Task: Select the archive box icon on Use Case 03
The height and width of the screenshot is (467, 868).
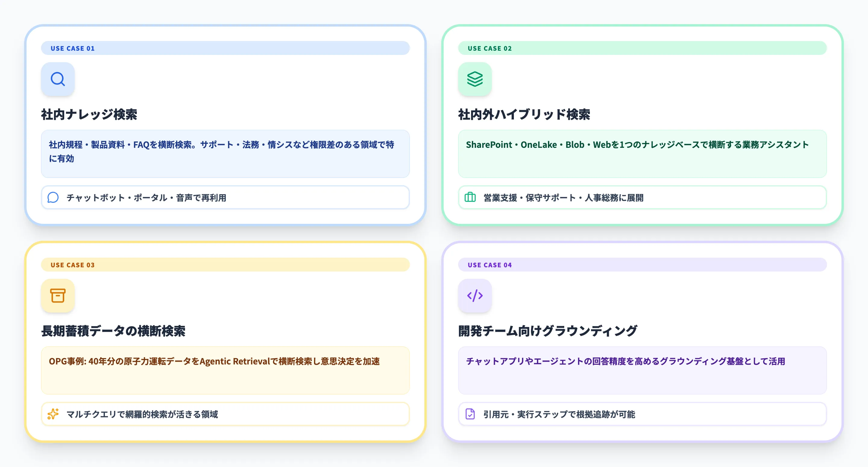Action: click(x=58, y=296)
